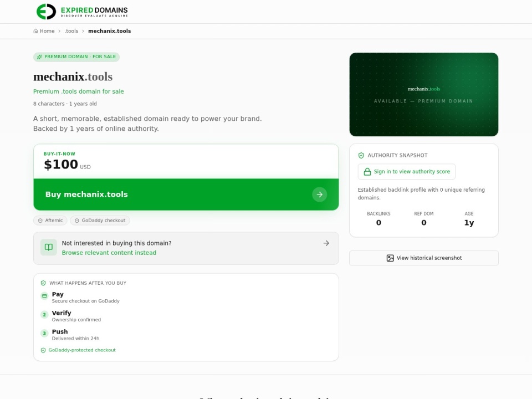Click Sign in to view authority score
Image resolution: width=532 pixels, height=399 pixels.
coord(406,172)
